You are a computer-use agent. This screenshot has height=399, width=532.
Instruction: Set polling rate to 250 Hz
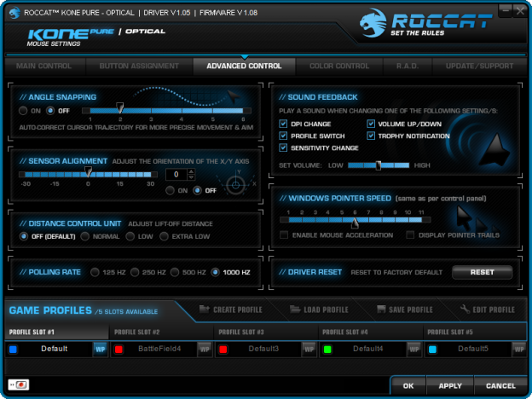pos(135,272)
